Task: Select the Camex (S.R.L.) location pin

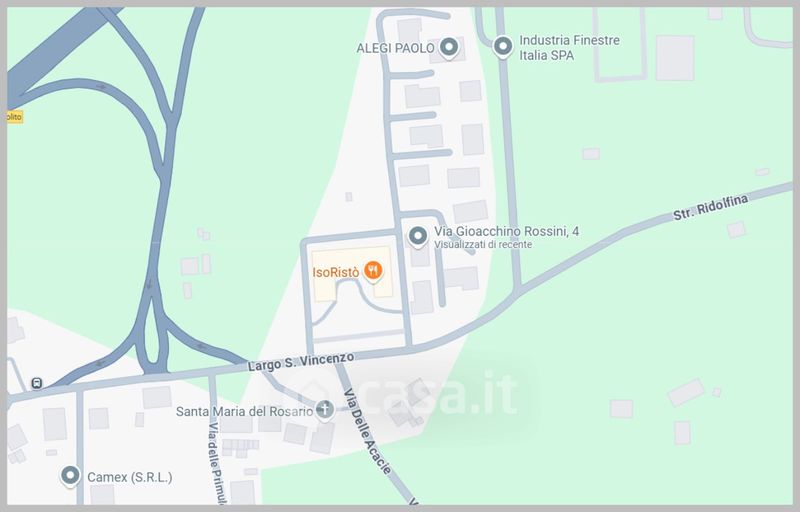Action: [70, 476]
